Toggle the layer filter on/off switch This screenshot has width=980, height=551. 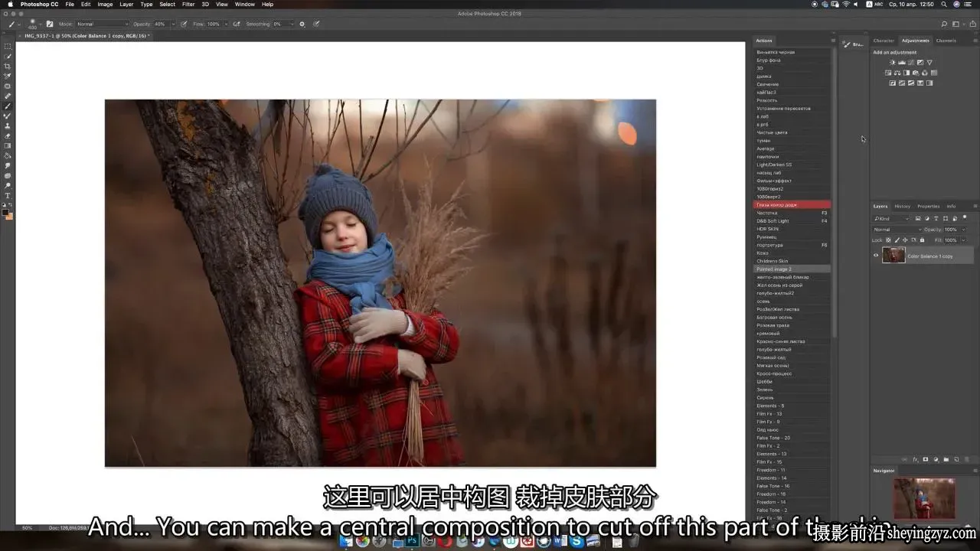(965, 218)
